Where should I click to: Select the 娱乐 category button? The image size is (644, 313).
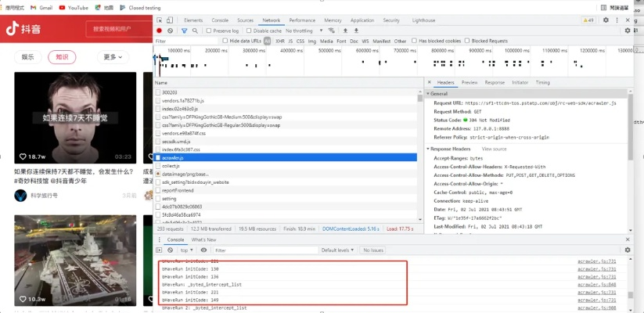pyautogui.click(x=28, y=57)
